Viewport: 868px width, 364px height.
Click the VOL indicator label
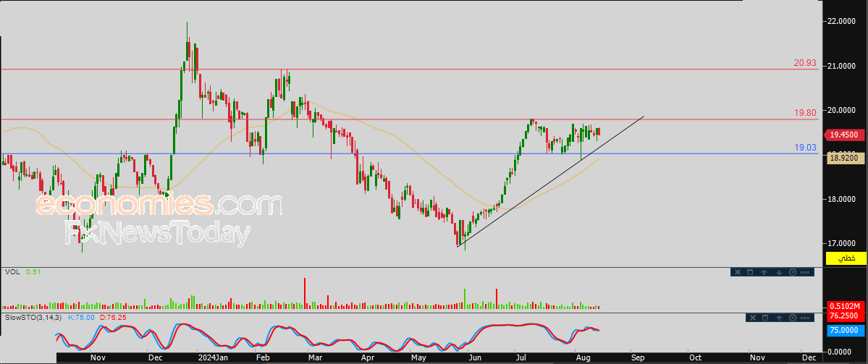click(x=12, y=272)
